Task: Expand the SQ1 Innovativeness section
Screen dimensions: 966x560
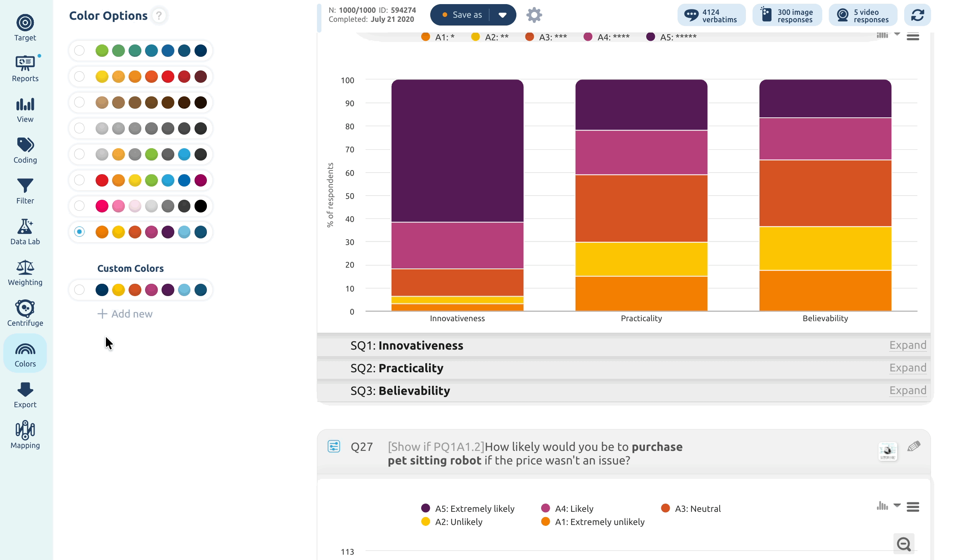Action: click(907, 345)
